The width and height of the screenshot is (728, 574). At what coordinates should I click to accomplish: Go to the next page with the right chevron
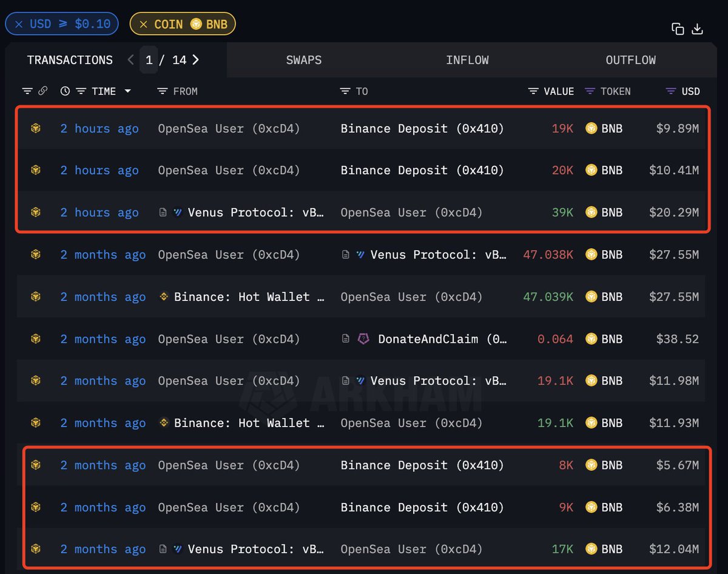point(195,59)
